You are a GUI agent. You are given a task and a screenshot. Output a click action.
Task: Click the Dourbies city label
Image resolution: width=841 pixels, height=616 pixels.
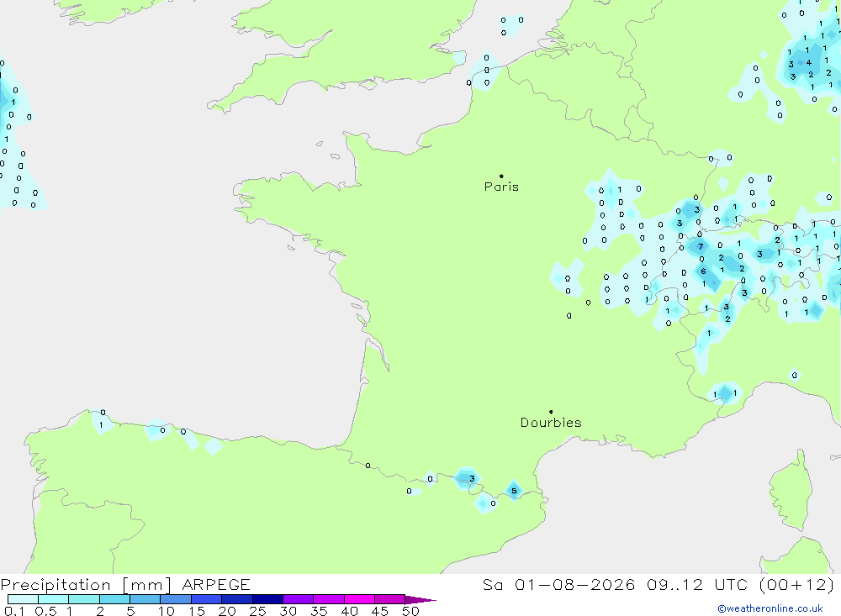pos(551,423)
